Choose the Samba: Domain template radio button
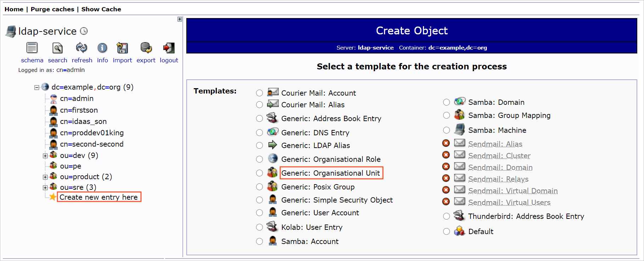Screen dimensions: 644x261 point(447,102)
